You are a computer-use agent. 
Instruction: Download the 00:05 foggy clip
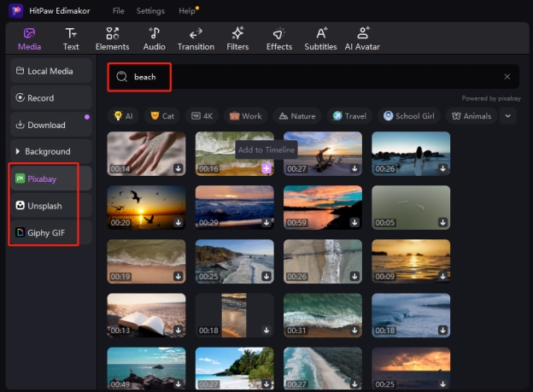(443, 222)
